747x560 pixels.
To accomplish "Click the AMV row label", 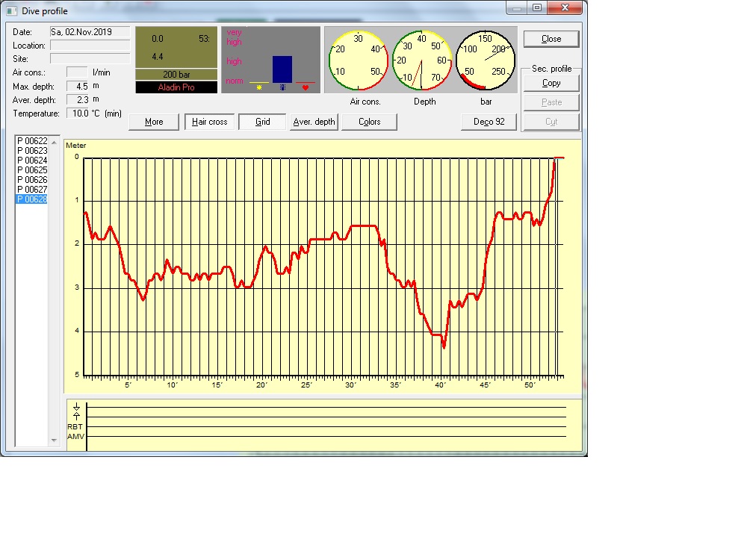I will click(75, 436).
